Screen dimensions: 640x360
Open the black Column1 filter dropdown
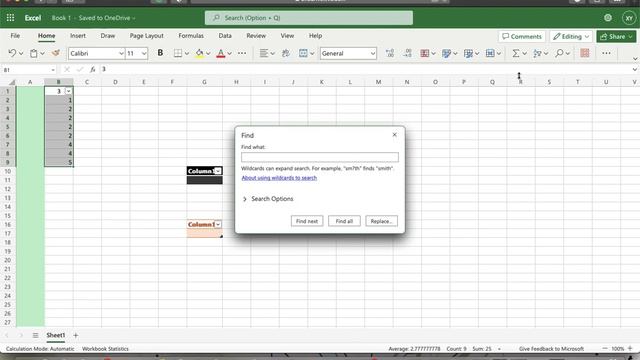(x=218, y=171)
